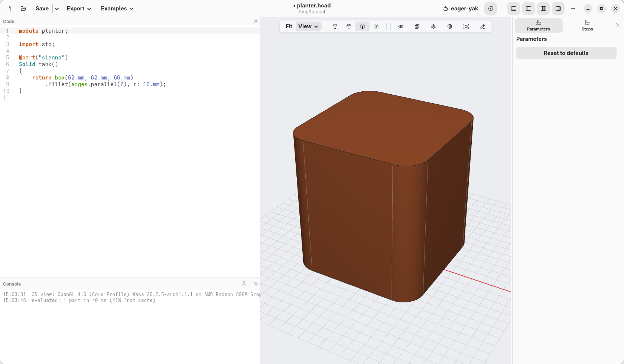Click the auto-reload lightning refresh icon
This screenshot has height=364, width=624.
point(491,9)
